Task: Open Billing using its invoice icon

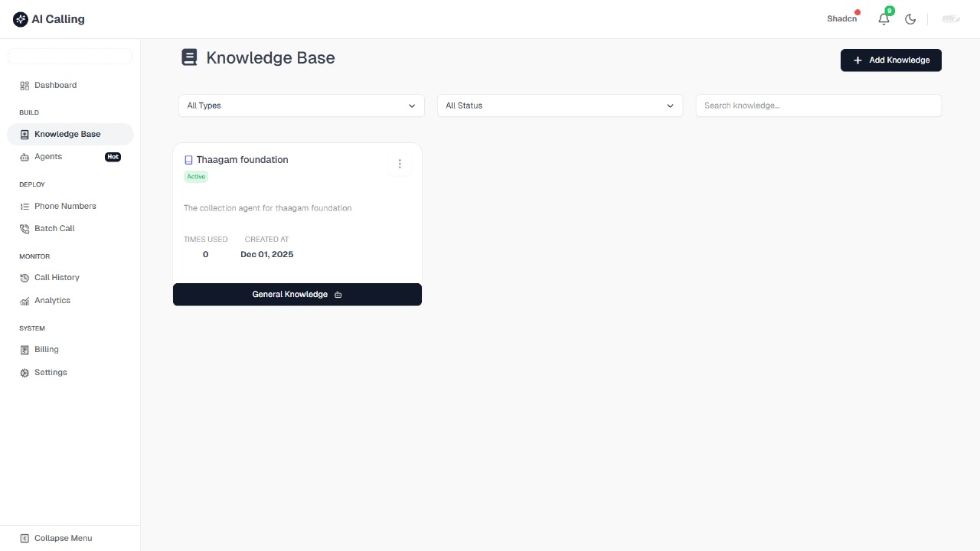Action: tap(24, 349)
